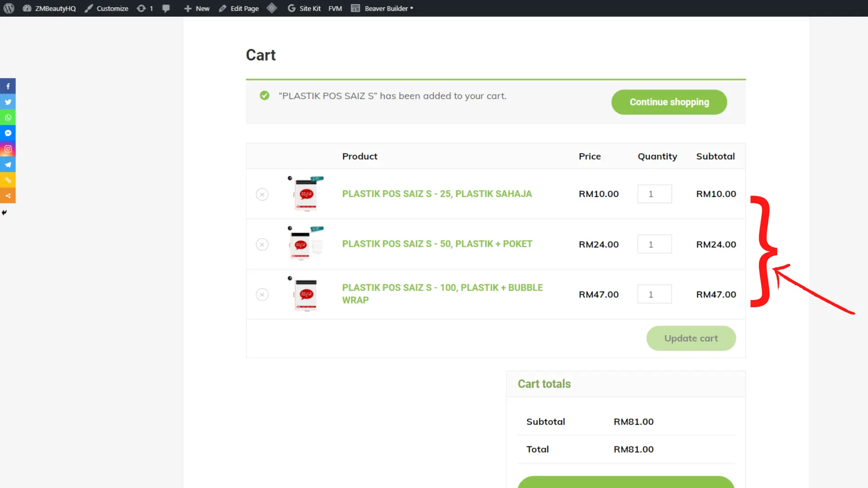This screenshot has width=868, height=488.
Task: Open the WordPress logo menu
Action: (x=9, y=8)
